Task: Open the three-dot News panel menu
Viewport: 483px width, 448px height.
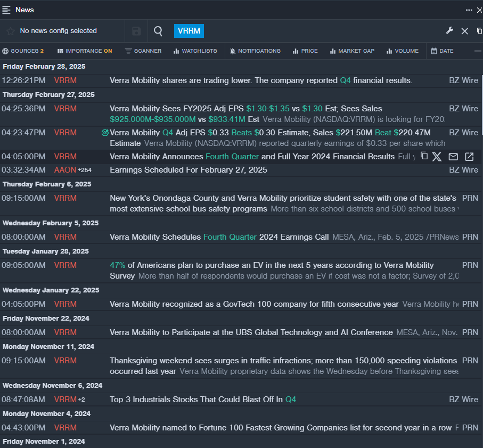Action: coord(469,10)
